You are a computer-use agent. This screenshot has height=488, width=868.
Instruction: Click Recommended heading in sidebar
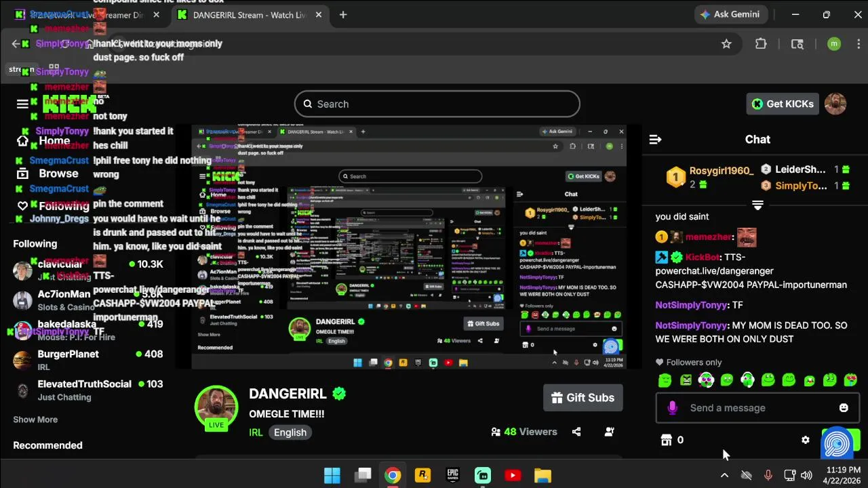(x=47, y=445)
